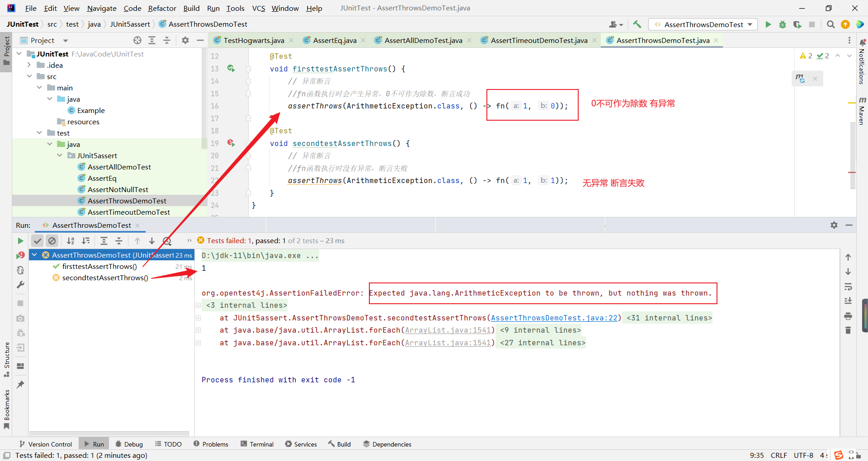Select secondtestAssertThrows() in test results
868x461 pixels.
(105, 278)
